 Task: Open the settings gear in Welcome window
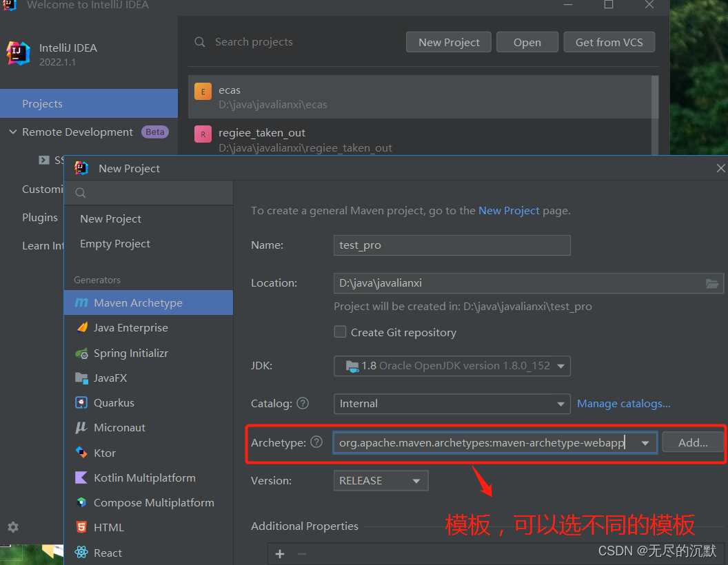13,527
